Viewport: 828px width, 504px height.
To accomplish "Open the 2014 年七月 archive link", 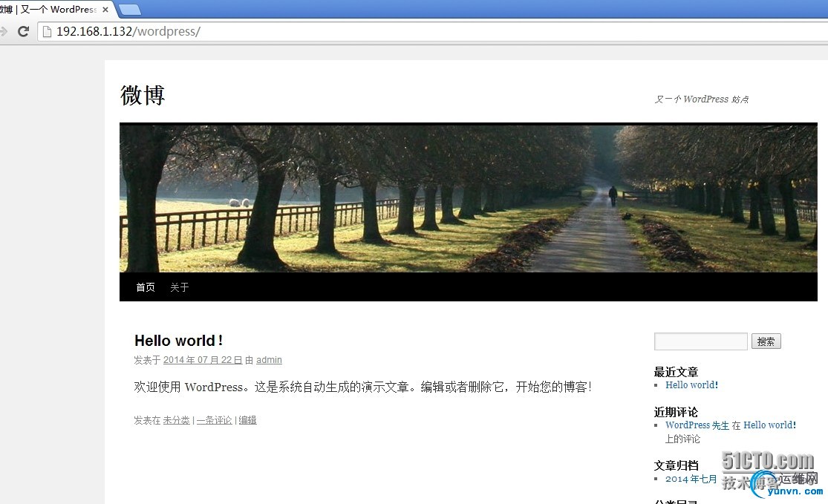I will tap(691, 480).
